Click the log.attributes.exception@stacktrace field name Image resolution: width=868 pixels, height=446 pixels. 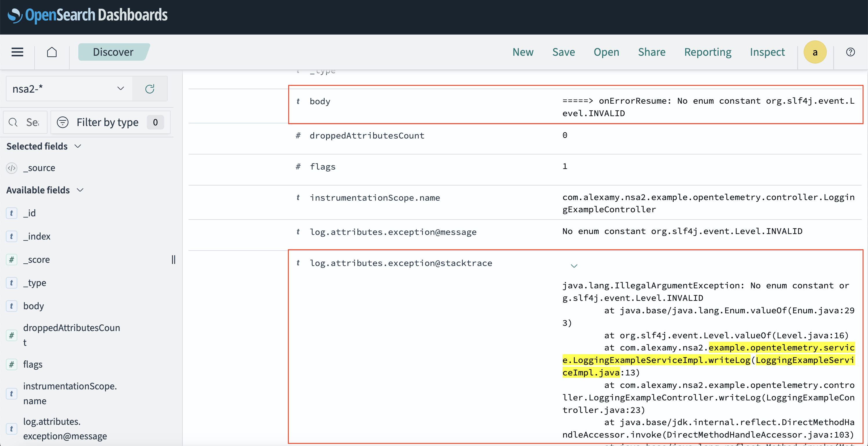click(x=401, y=263)
